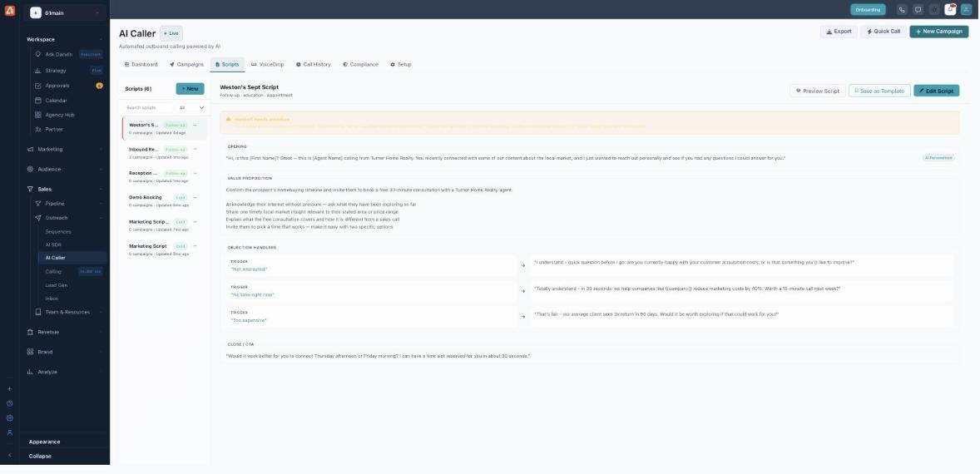Click the AI Personalized badge in Opening section
The width and height of the screenshot is (980, 474).
(938, 158)
